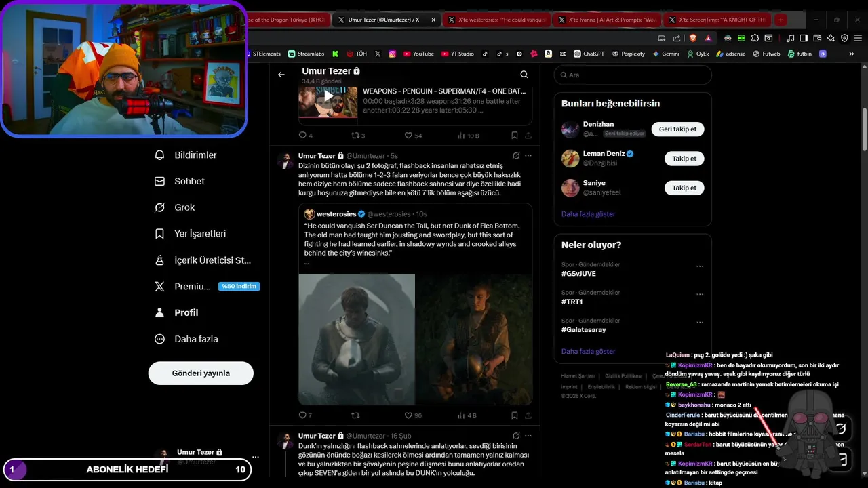Open the right image in quoted post
Image resolution: width=868 pixels, height=488 pixels.
pyautogui.click(x=473, y=339)
